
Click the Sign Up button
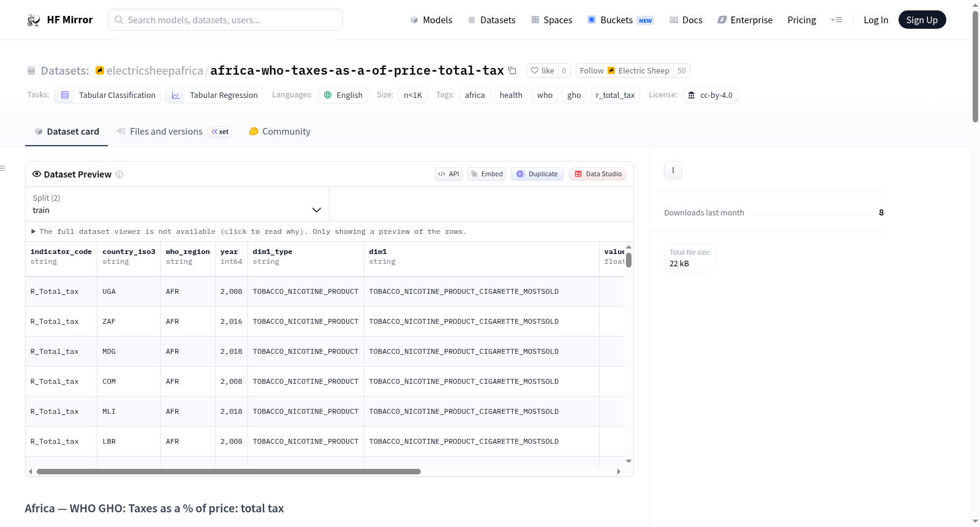point(922,20)
